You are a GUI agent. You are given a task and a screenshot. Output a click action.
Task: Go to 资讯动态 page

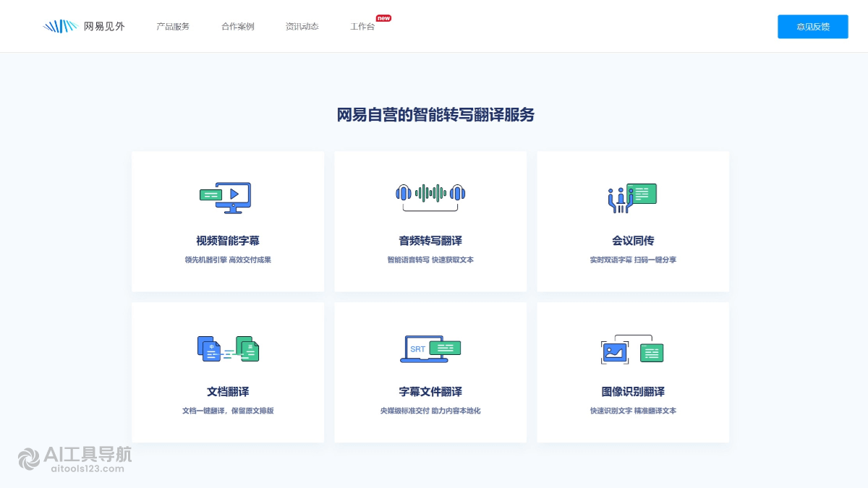click(x=302, y=27)
